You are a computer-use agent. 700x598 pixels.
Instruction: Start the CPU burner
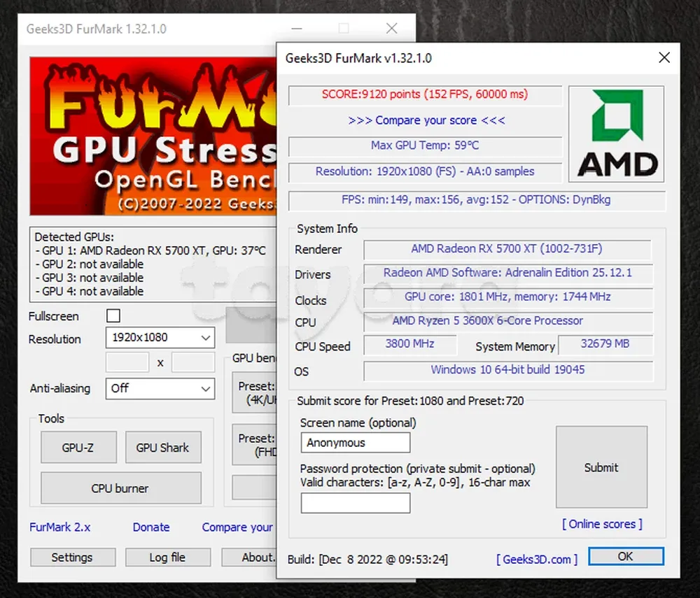[120, 488]
